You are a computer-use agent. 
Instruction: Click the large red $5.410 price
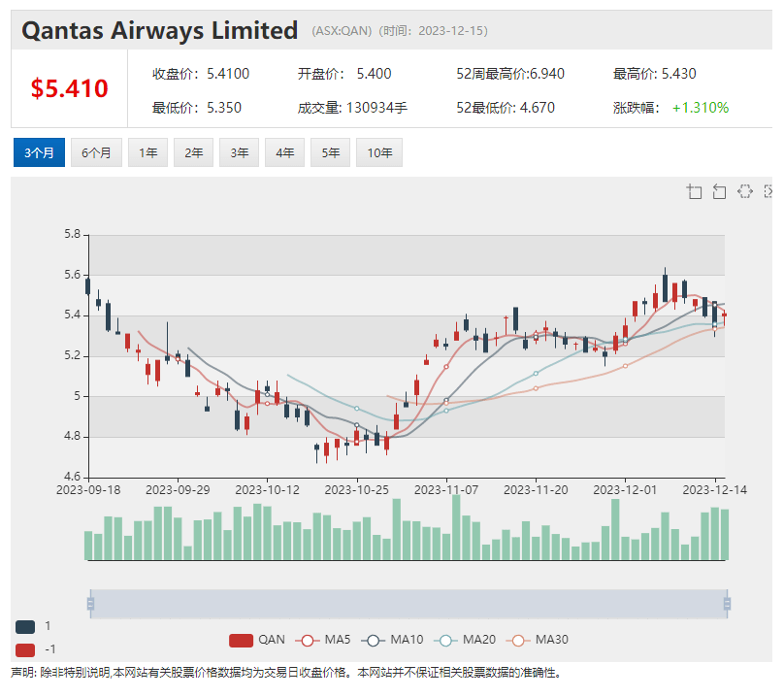point(70,88)
